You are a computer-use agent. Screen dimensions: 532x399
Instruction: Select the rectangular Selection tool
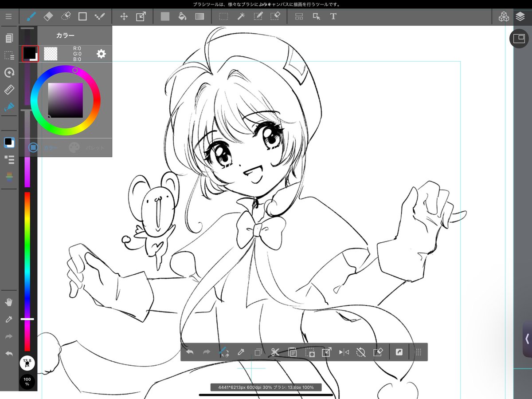[223, 16]
